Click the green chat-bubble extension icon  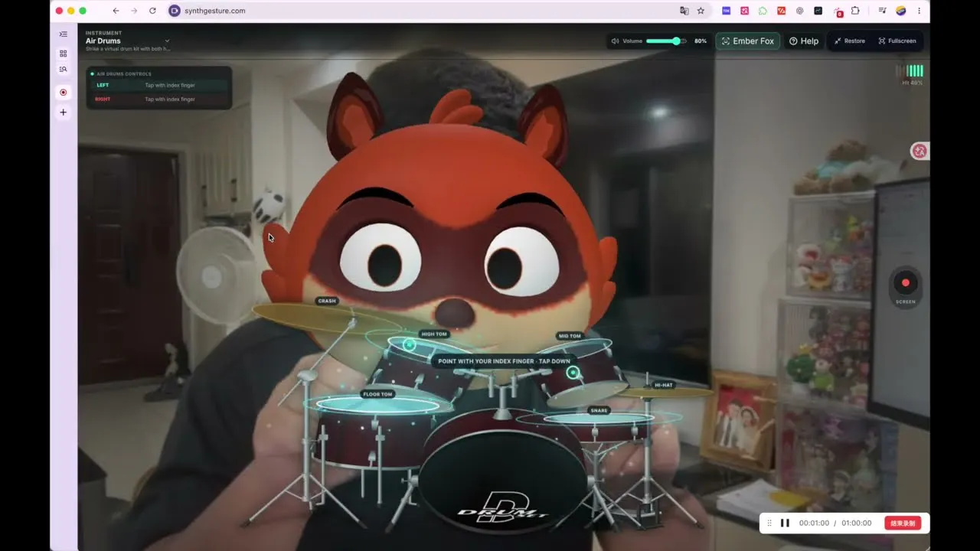click(x=763, y=11)
